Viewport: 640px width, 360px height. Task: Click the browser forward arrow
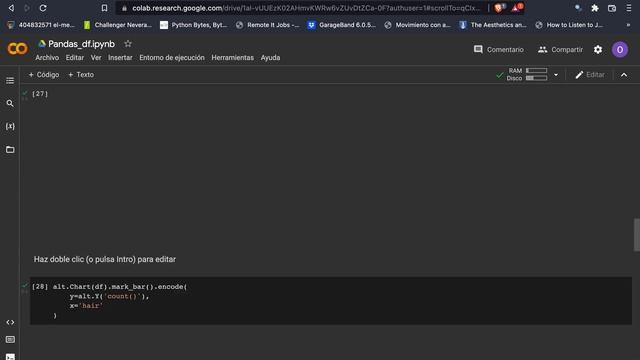click(x=27, y=8)
